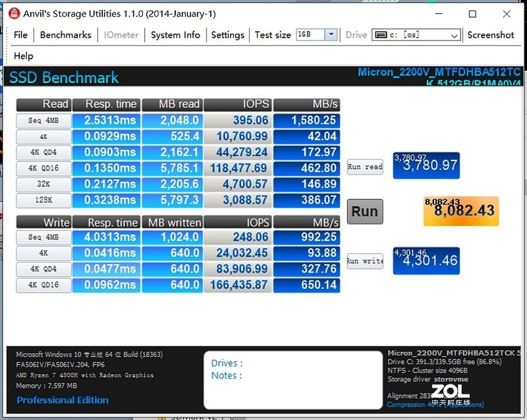Click the 5,797.3 MB read value
Image resolution: width=527 pixels, height=420 pixels.
173,200
